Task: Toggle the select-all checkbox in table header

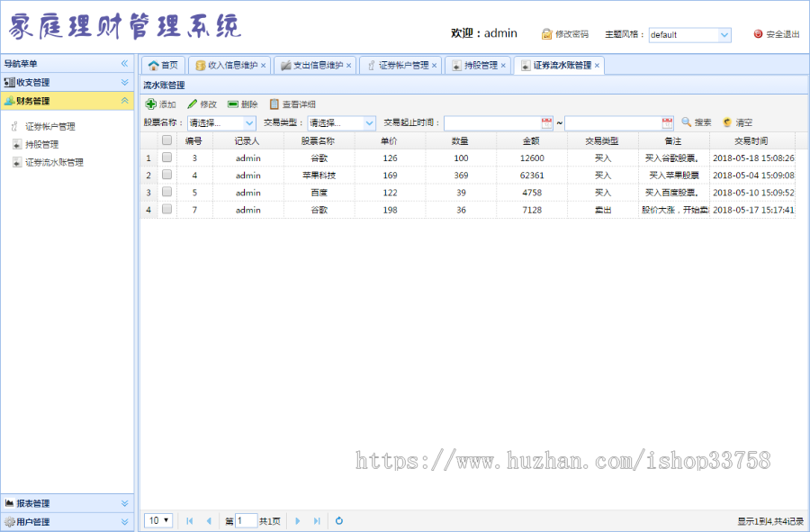Action: 167,140
